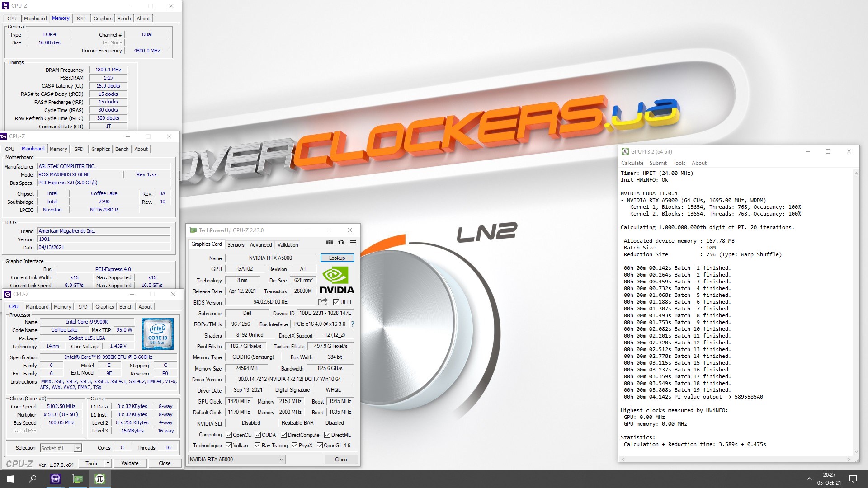
Task: Click the Validate button in CPU-Z
Action: pyautogui.click(x=130, y=463)
